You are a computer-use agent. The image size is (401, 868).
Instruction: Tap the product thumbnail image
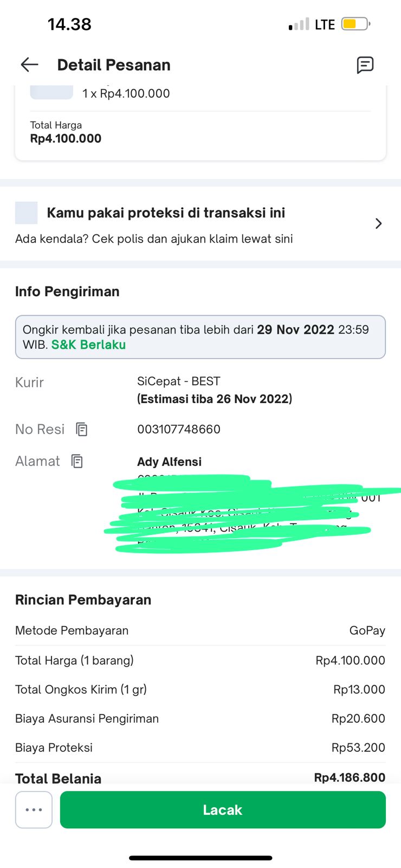51,92
